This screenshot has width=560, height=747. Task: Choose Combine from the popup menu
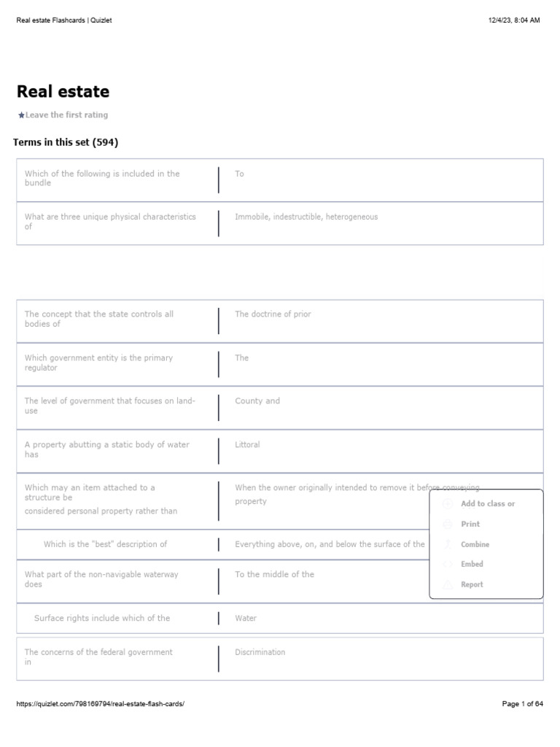click(475, 544)
